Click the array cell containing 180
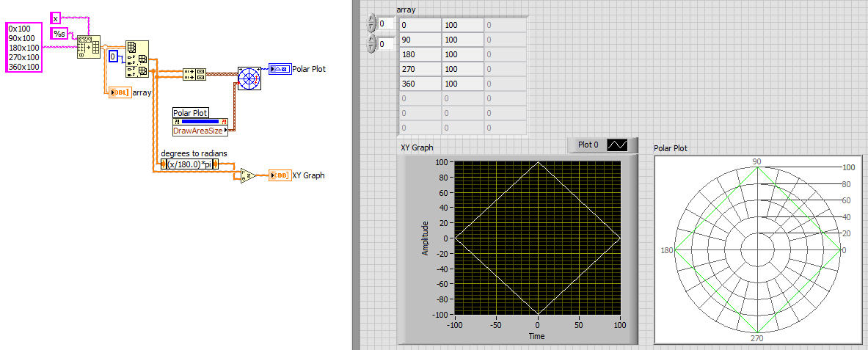This screenshot has width=868, height=350. 419,54
